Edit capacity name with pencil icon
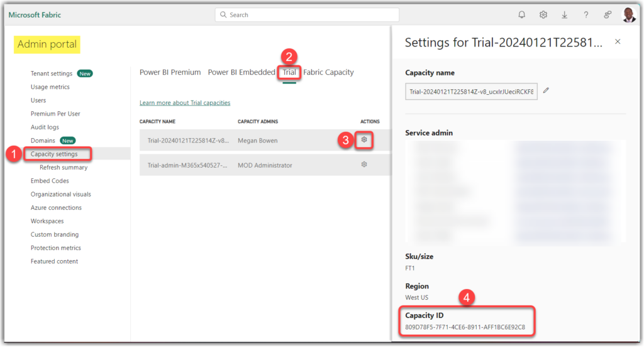Viewport: 644px width, 348px height. coord(546,90)
